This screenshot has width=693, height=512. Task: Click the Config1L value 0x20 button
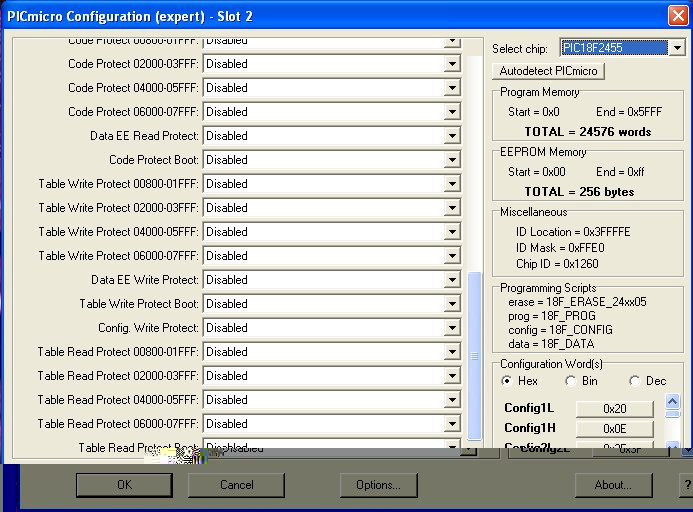point(614,409)
